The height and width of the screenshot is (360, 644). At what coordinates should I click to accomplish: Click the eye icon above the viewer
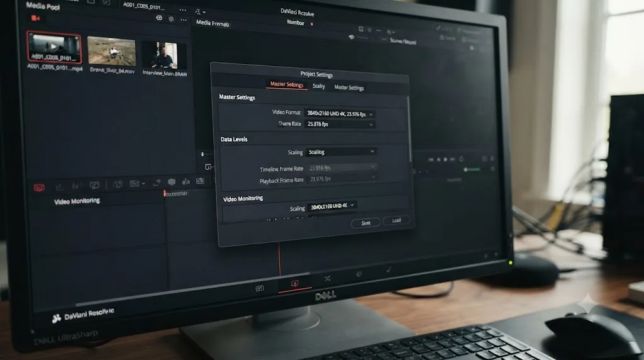pyautogui.click(x=352, y=37)
